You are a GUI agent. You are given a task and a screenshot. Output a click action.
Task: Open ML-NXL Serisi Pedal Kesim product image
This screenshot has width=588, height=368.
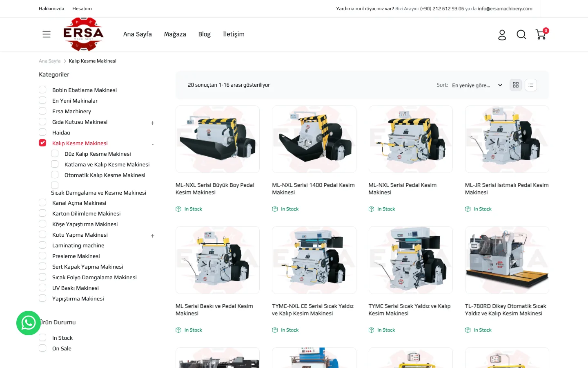tap(411, 139)
